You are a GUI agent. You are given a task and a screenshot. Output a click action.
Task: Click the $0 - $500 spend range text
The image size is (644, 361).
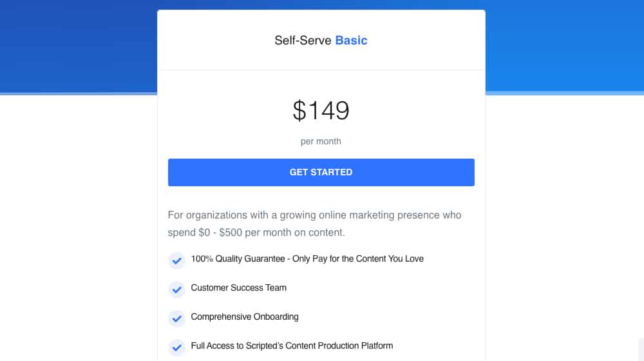(x=220, y=232)
